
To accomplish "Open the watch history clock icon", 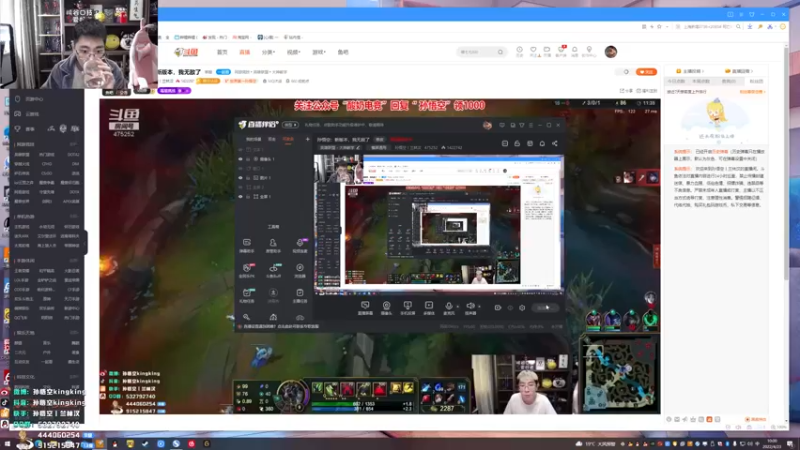I will pos(519,51).
